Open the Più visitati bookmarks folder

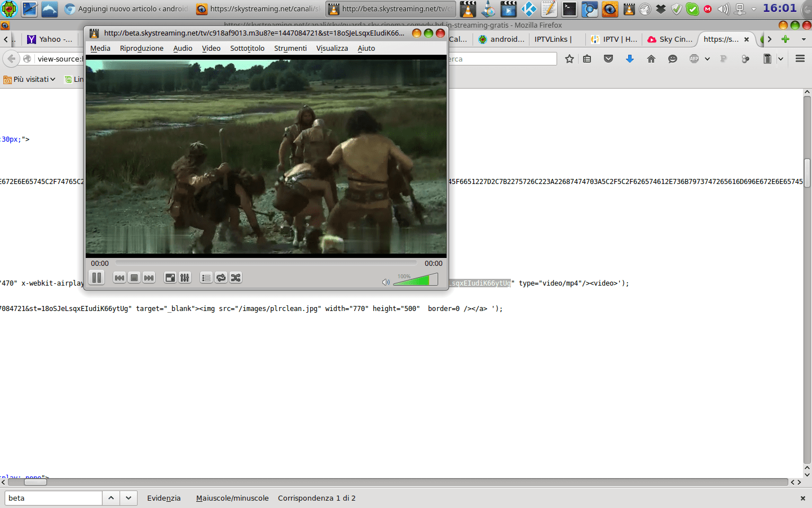30,80
